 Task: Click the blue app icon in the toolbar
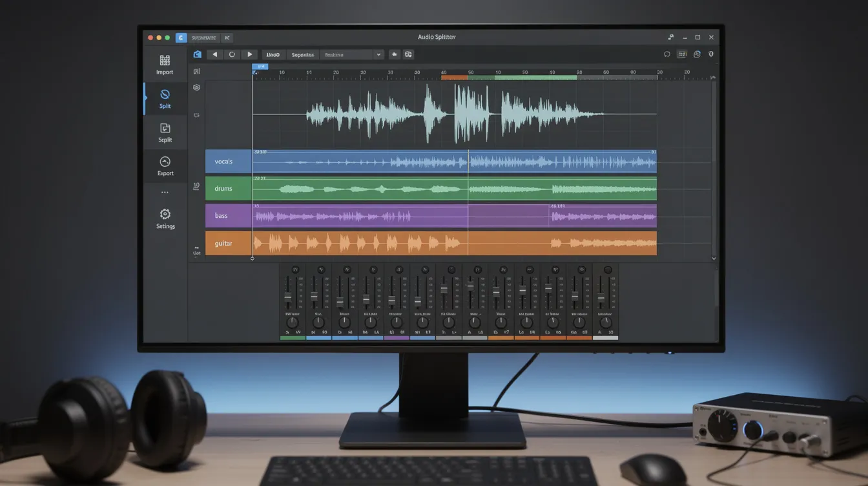pos(197,54)
